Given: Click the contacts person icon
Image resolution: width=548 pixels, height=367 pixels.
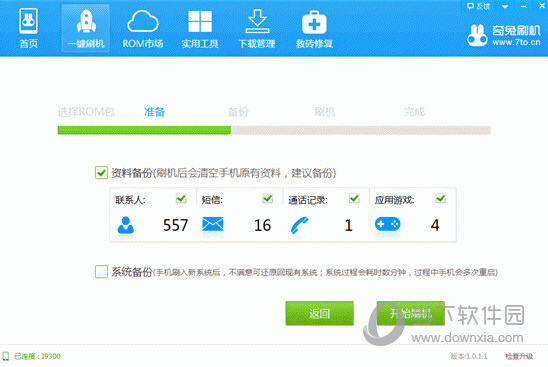Looking at the screenshot, I should click(125, 225).
